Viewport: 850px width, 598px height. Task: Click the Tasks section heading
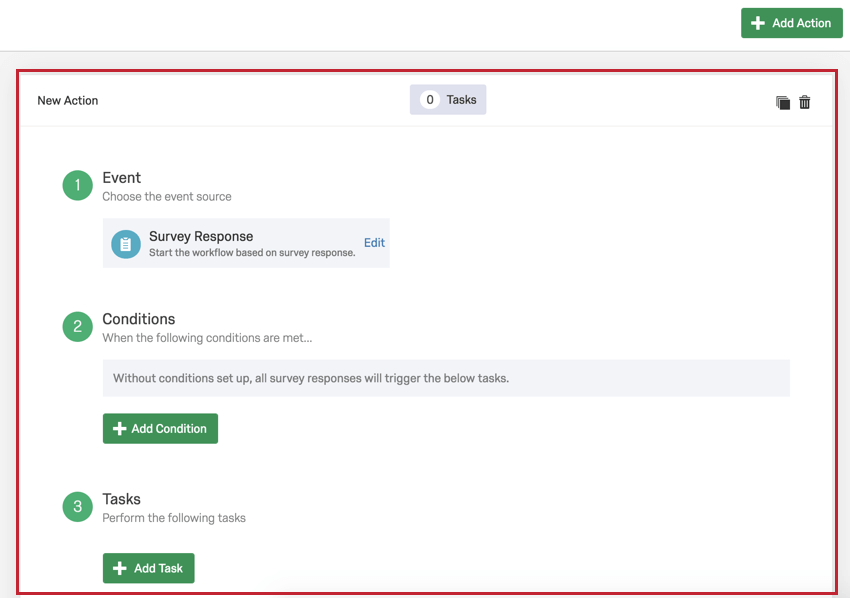point(121,499)
